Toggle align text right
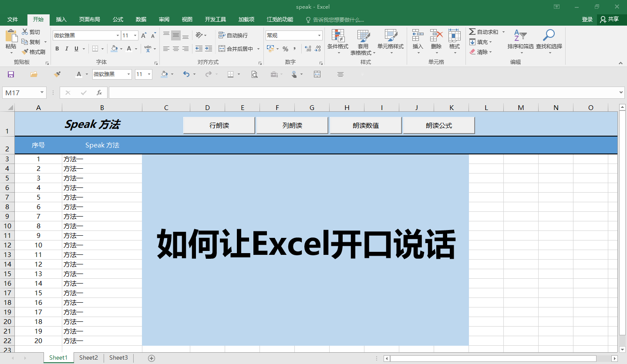The image size is (627, 364). pyautogui.click(x=185, y=49)
